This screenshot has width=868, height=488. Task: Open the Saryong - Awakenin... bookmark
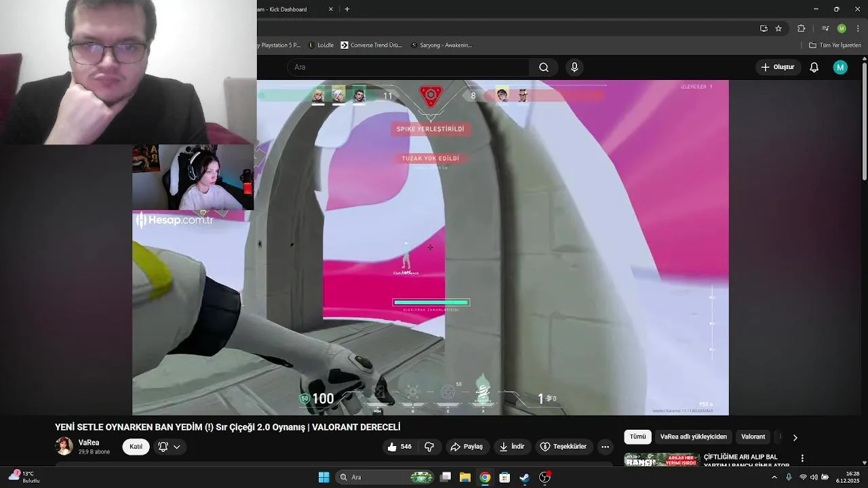pos(441,45)
